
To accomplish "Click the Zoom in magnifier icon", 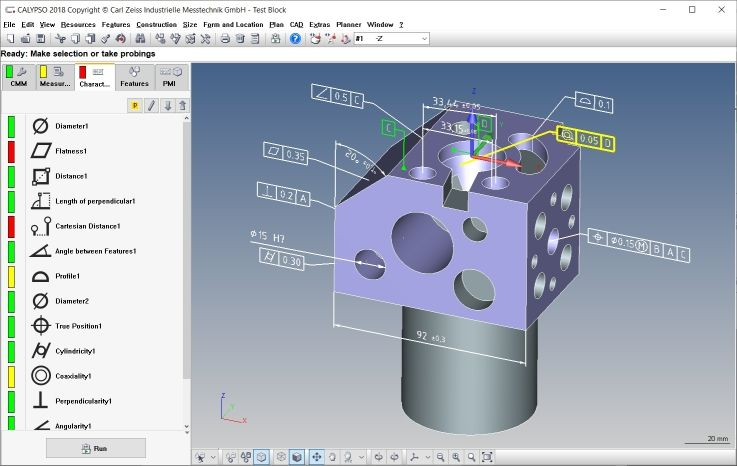I will pos(455,457).
